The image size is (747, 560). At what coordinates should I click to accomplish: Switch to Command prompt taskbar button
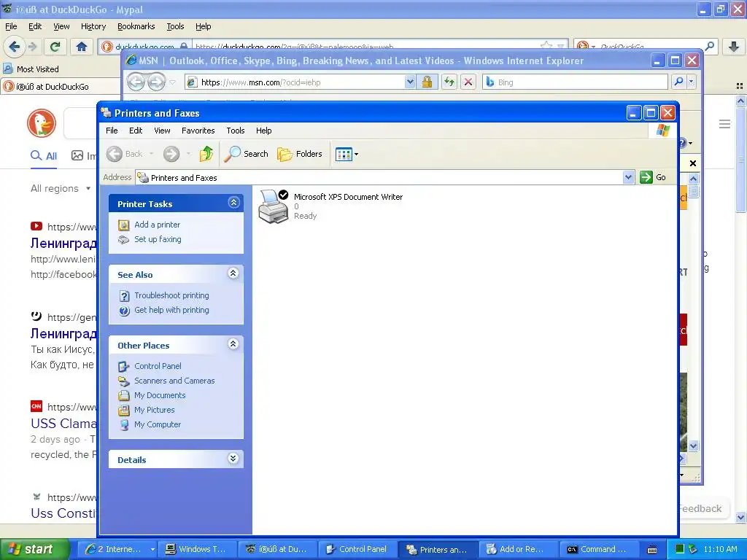point(597,549)
